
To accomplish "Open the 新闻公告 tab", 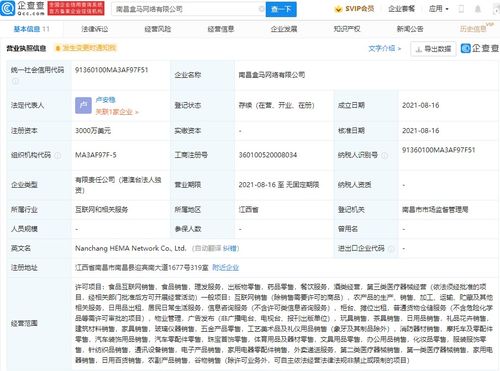I will coord(410,29).
